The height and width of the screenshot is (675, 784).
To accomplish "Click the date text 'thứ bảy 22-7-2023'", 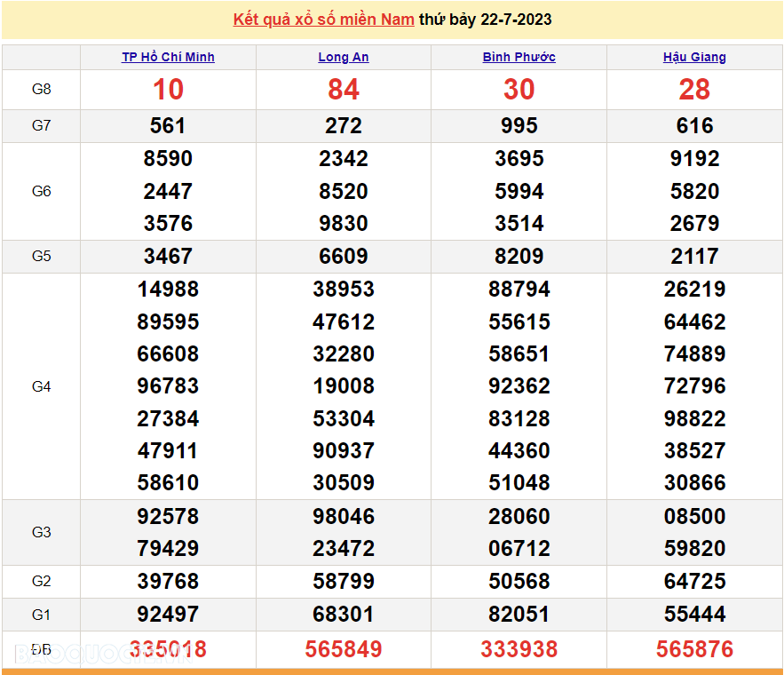I will click(485, 20).
